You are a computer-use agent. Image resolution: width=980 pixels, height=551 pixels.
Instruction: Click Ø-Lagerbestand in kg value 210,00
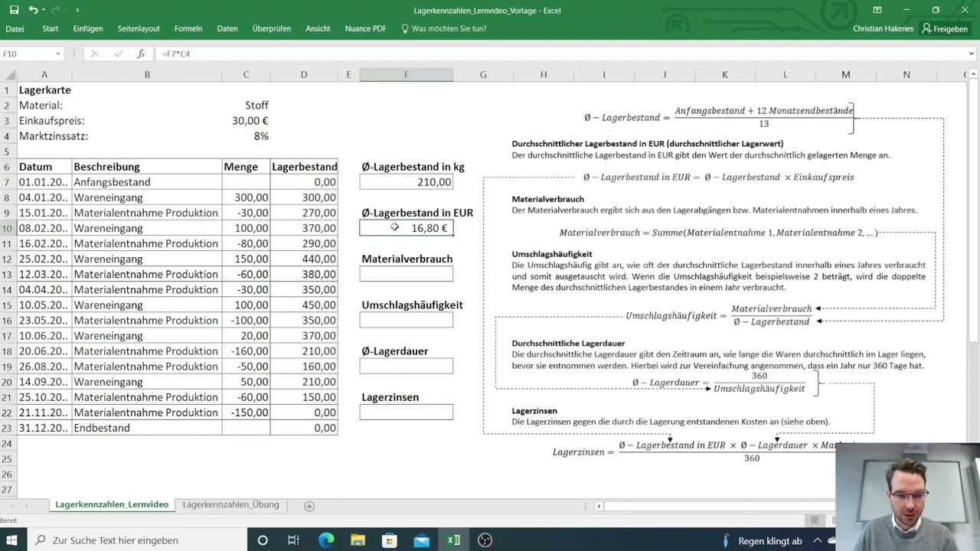[x=406, y=182]
